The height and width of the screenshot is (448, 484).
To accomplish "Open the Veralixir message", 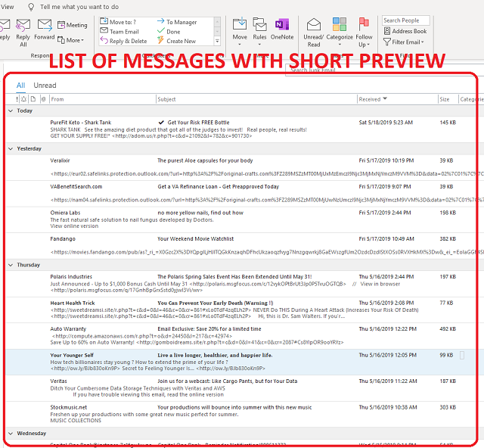I will pos(240,167).
